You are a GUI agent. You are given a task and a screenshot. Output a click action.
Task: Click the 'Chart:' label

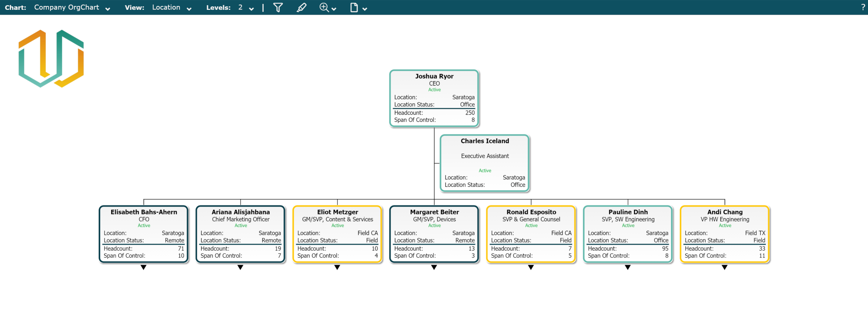click(x=15, y=7)
